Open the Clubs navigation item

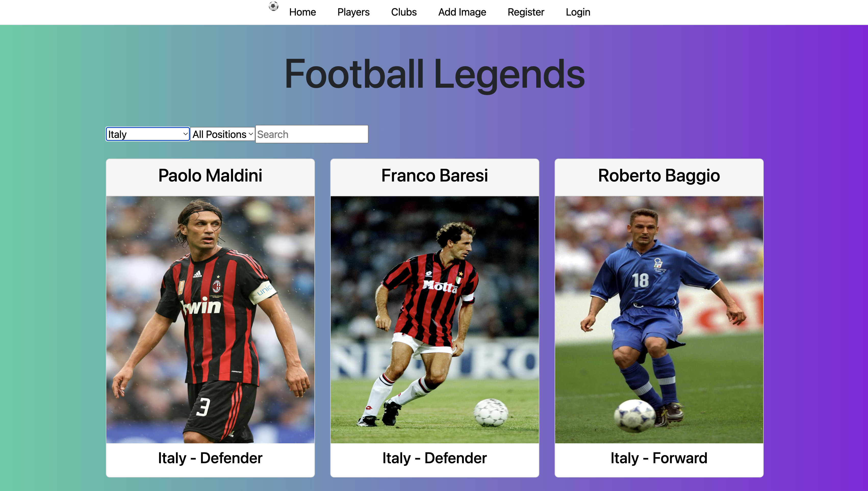point(404,12)
